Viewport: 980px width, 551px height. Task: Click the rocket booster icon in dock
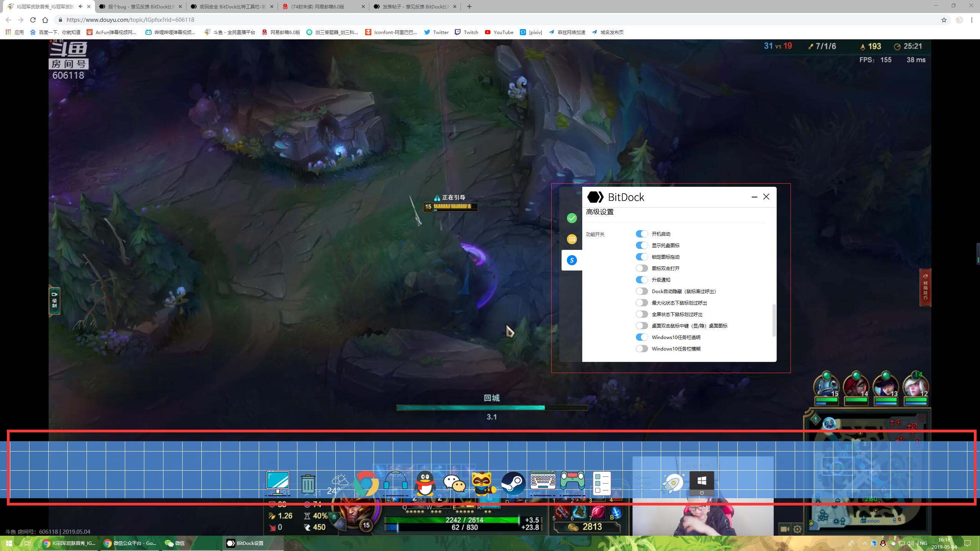coord(672,484)
